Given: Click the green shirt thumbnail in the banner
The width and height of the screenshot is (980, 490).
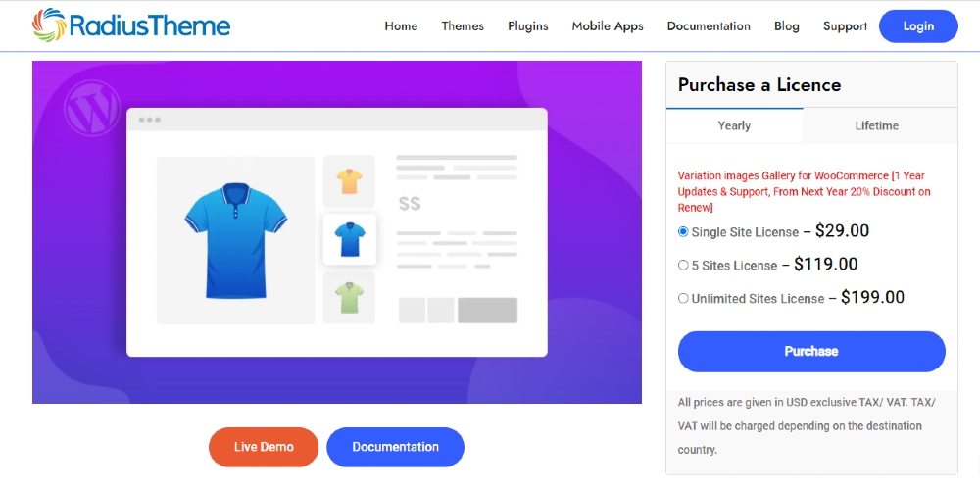Looking at the screenshot, I should coord(350,298).
